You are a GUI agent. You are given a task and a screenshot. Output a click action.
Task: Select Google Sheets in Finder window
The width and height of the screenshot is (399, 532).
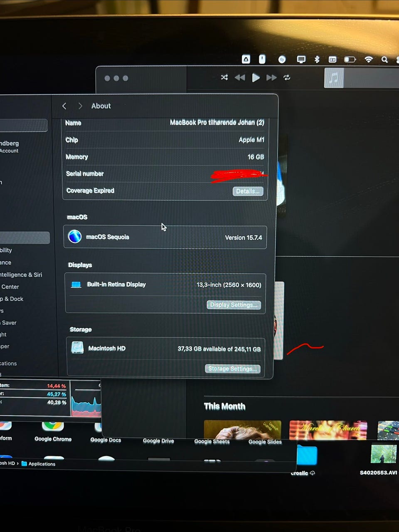[x=212, y=441]
